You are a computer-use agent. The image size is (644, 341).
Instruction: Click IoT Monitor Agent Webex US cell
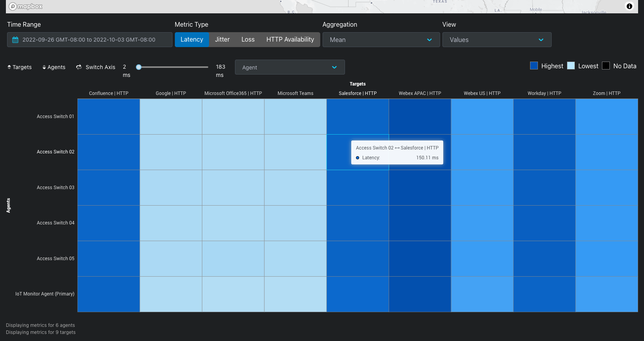pyautogui.click(x=482, y=294)
